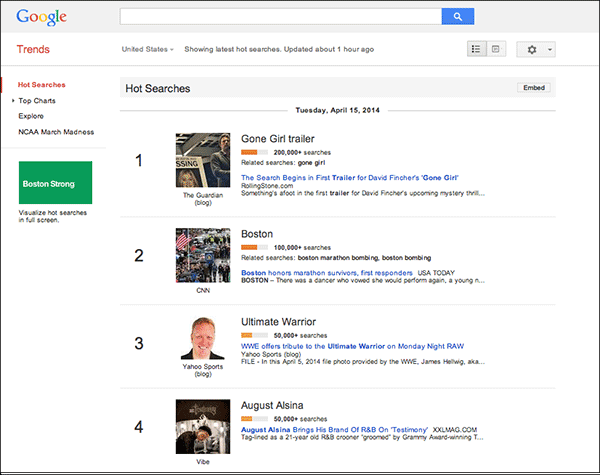Open the Rolling Stone Gone Girl article link
The width and height of the screenshot is (600, 475).
(349, 178)
